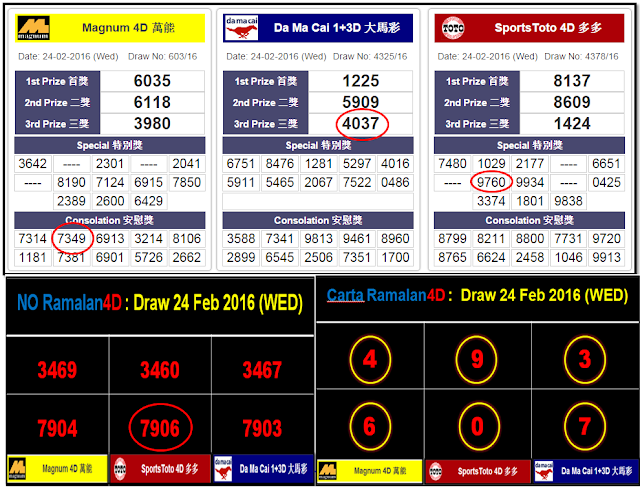The image size is (640, 487).
Task: Click Da Ma Cai special number 6751
Action: (241, 164)
